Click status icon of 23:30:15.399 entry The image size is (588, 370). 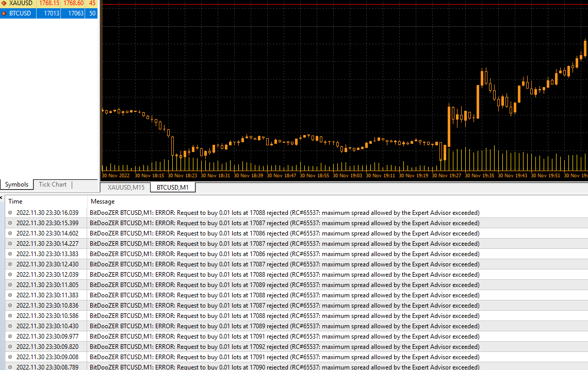point(10,223)
